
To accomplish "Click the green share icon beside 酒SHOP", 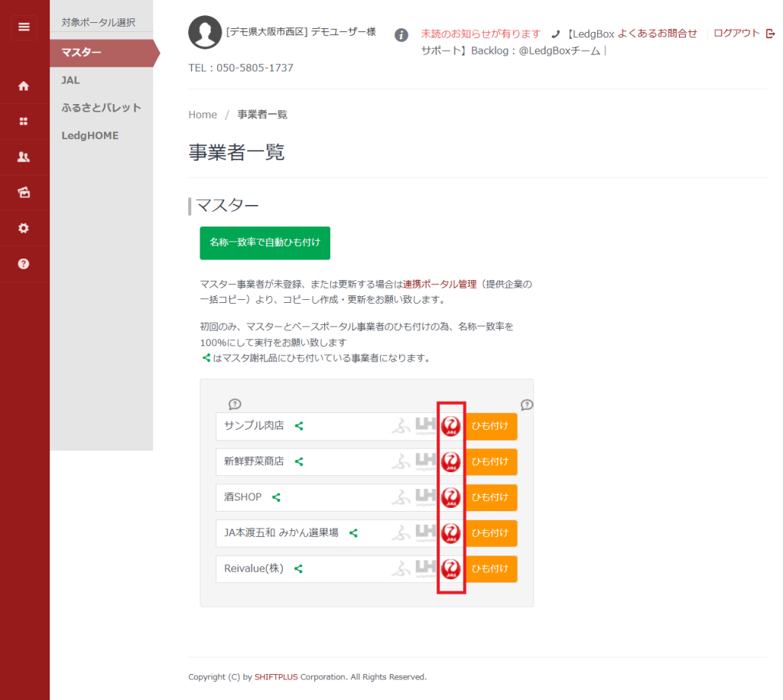I will pos(276,497).
